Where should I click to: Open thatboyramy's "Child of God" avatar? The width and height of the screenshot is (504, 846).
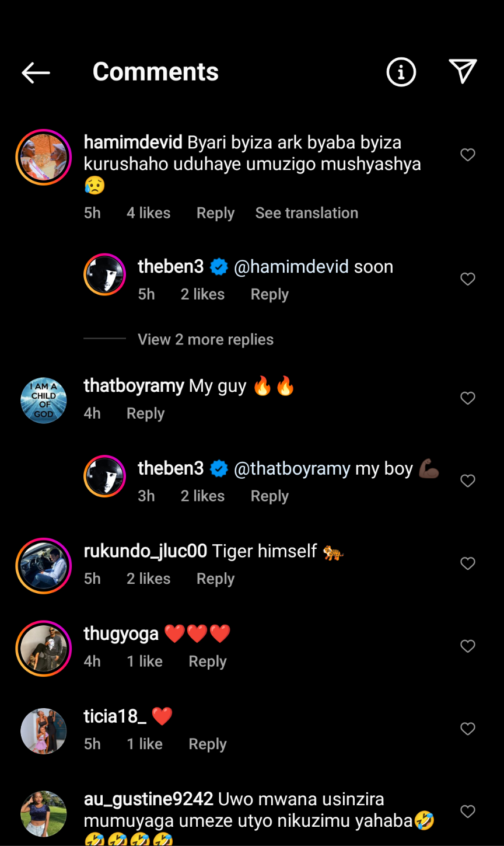[x=43, y=400]
